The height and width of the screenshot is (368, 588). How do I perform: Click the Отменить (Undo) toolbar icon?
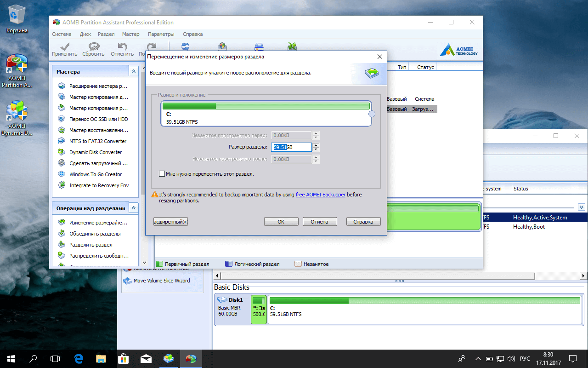coord(122,46)
